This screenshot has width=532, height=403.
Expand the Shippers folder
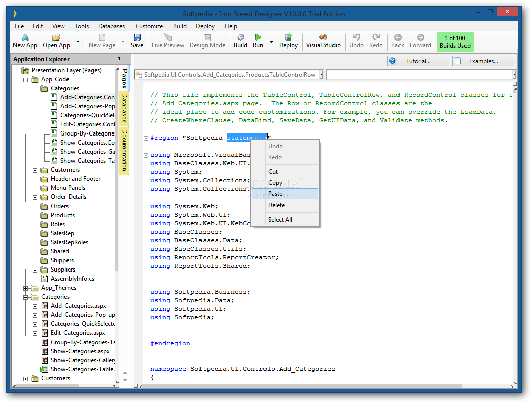coord(35,261)
